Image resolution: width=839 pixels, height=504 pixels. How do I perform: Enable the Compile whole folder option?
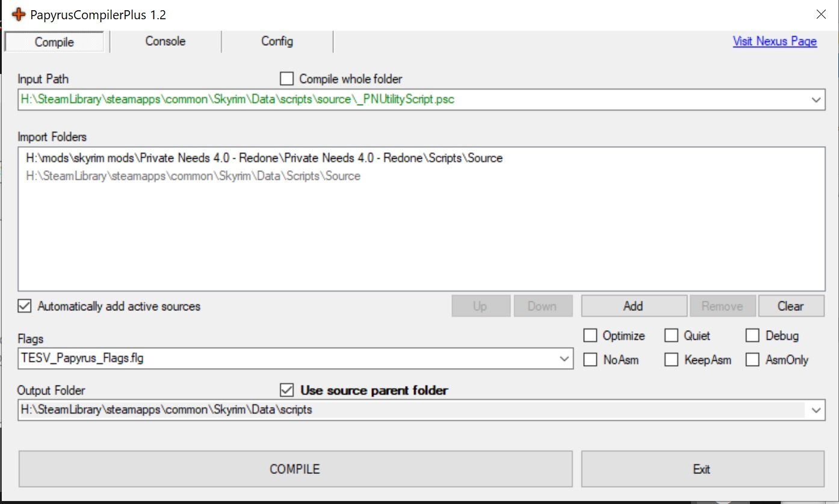click(286, 78)
